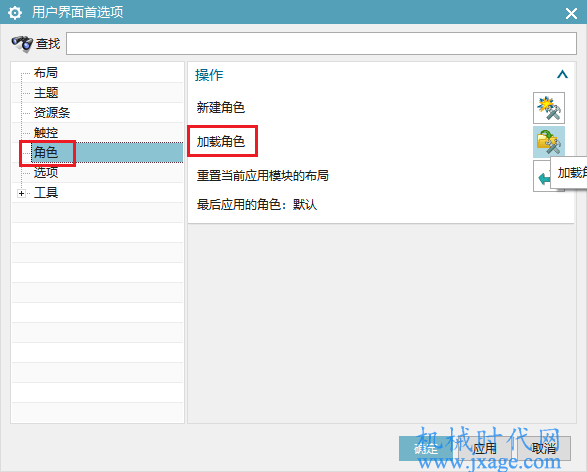
Task: Click the 确定 button
Action: 426,448
